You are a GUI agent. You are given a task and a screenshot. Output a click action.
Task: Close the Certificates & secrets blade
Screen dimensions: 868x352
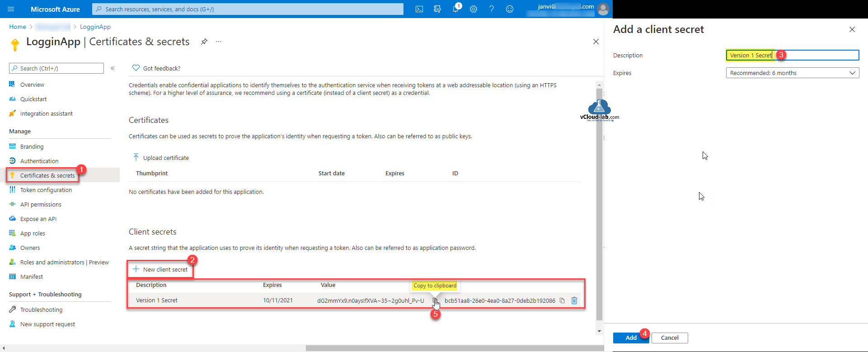pyautogui.click(x=596, y=42)
